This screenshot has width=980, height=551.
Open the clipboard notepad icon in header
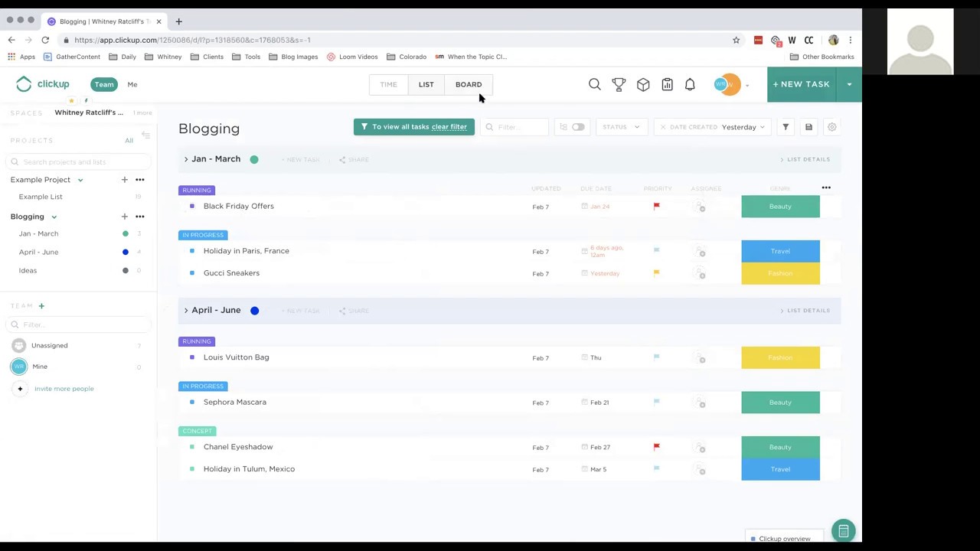tap(667, 84)
